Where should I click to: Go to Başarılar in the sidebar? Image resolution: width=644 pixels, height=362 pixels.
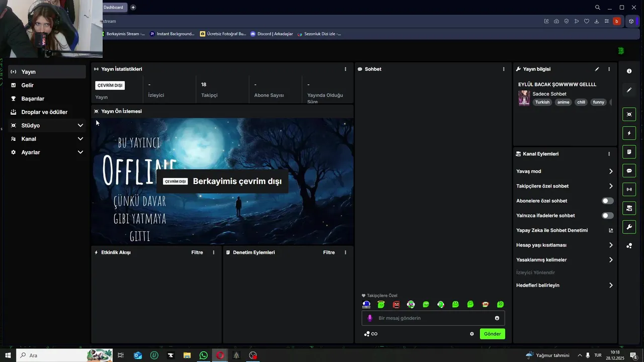[47, 99]
